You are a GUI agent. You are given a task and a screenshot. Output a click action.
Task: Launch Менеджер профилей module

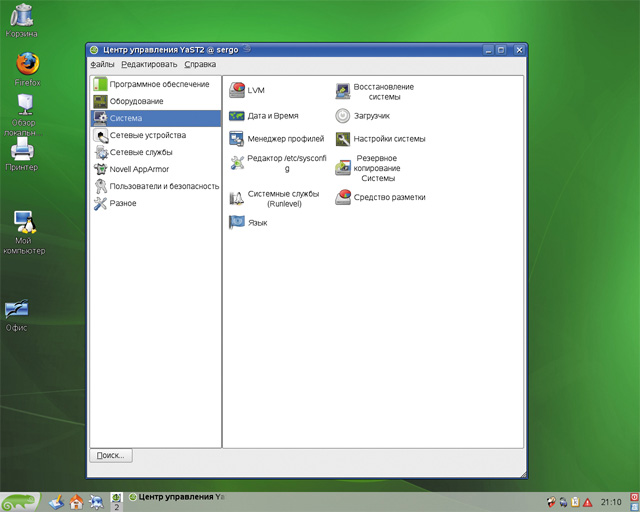pyautogui.click(x=277, y=139)
